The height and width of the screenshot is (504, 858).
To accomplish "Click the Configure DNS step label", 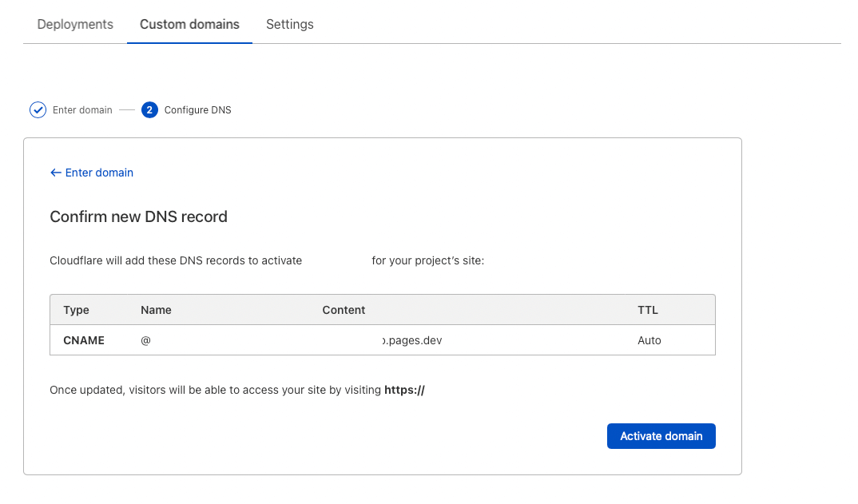I will (197, 109).
